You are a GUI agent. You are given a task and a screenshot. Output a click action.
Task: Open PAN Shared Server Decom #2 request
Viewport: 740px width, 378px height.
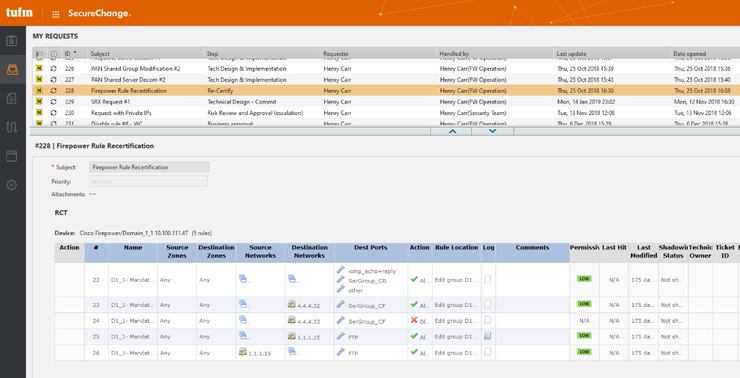128,80
